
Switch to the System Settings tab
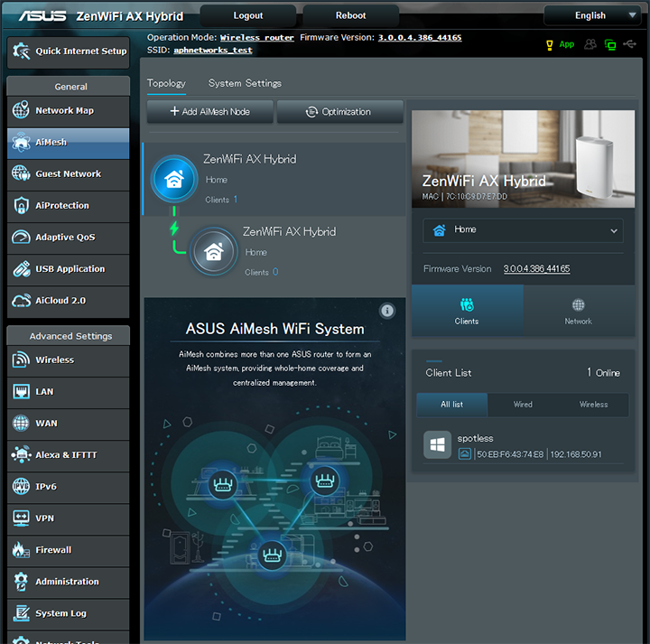245,83
